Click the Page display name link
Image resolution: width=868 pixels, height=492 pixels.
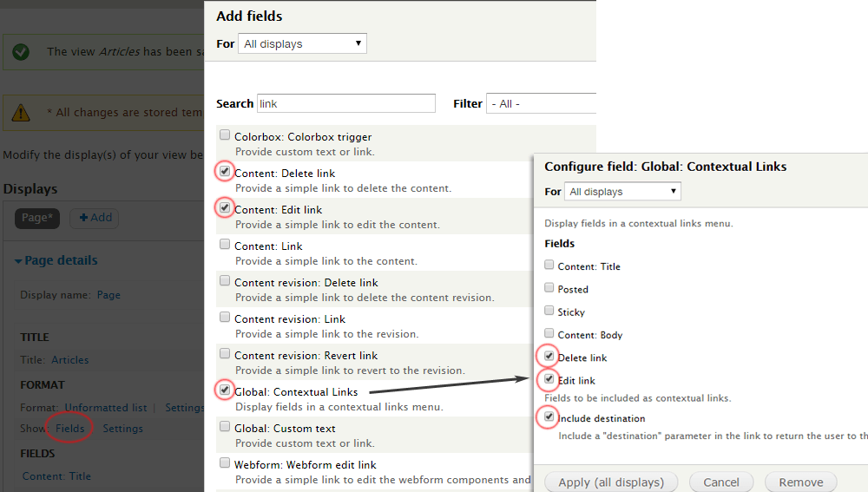click(108, 295)
